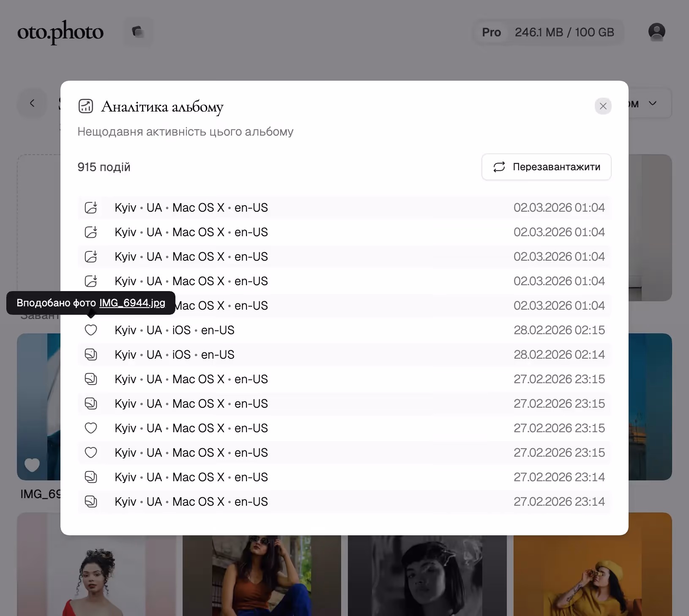Open the curly-haired woman in red thumbnail
689x616 pixels.
pos(96,575)
